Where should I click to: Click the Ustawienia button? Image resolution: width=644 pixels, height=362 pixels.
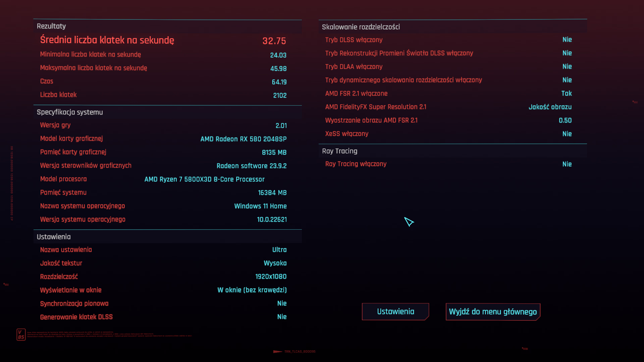(395, 312)
